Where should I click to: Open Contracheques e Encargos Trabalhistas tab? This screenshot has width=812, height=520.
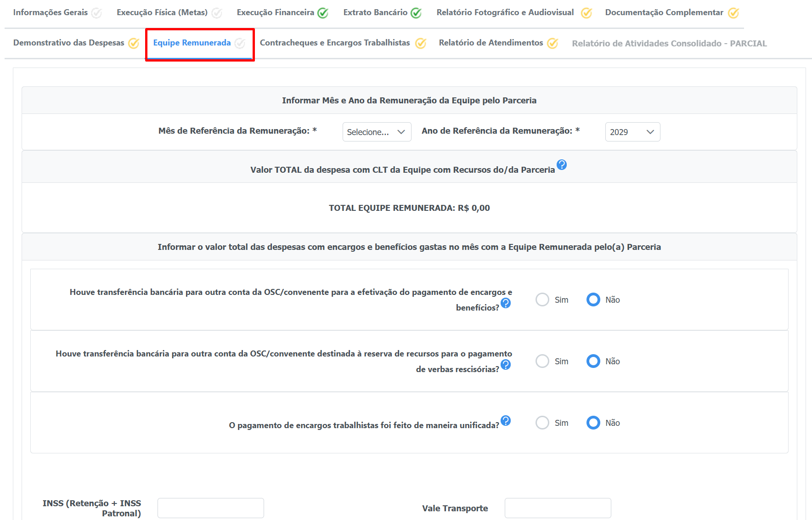pyautogui.click(x=335, y=43)
